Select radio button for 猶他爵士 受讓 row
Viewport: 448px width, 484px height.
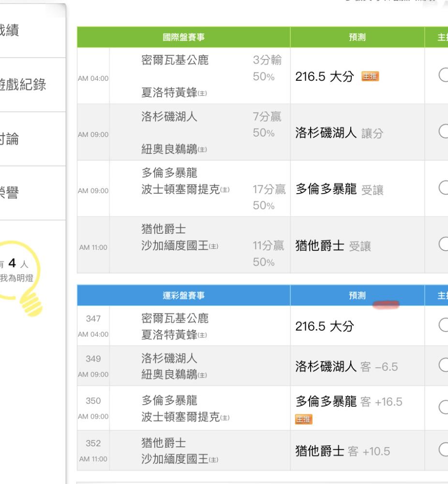[x=444, y=244]
